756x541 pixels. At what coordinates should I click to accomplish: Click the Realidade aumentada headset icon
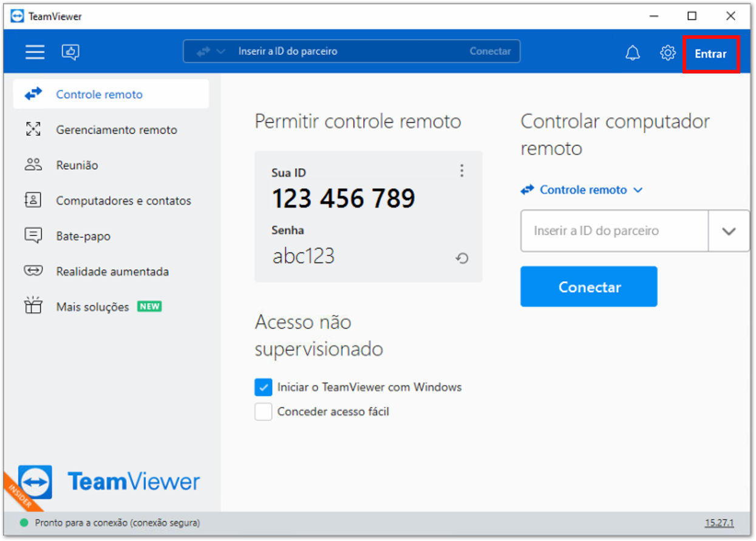pyautogui.click(x=33, y=271)
